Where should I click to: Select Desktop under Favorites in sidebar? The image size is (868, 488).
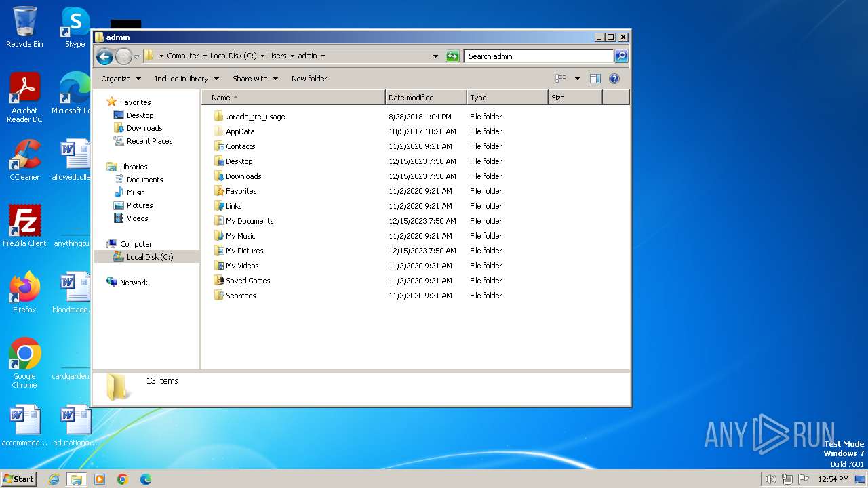pyautogui.click(x=140, y=115)
